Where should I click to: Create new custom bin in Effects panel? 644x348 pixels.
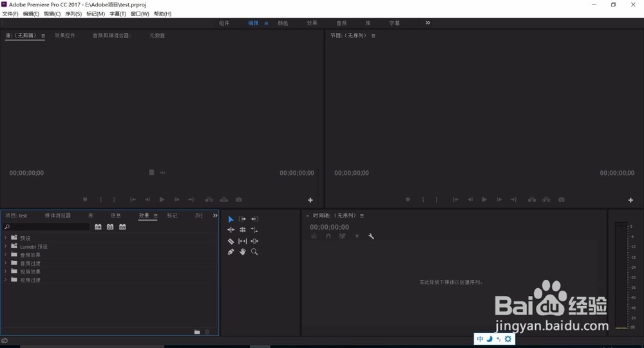(x=197, y=331)
